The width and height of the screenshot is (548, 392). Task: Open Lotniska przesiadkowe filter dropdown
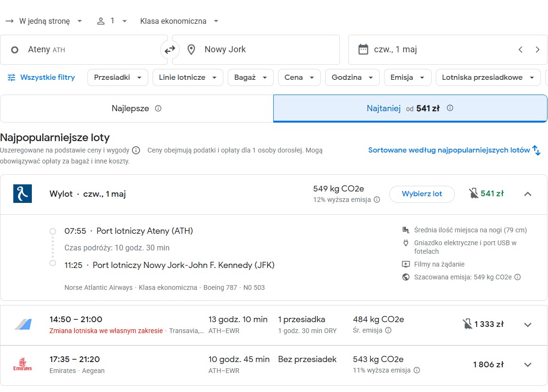click(488, 77)
